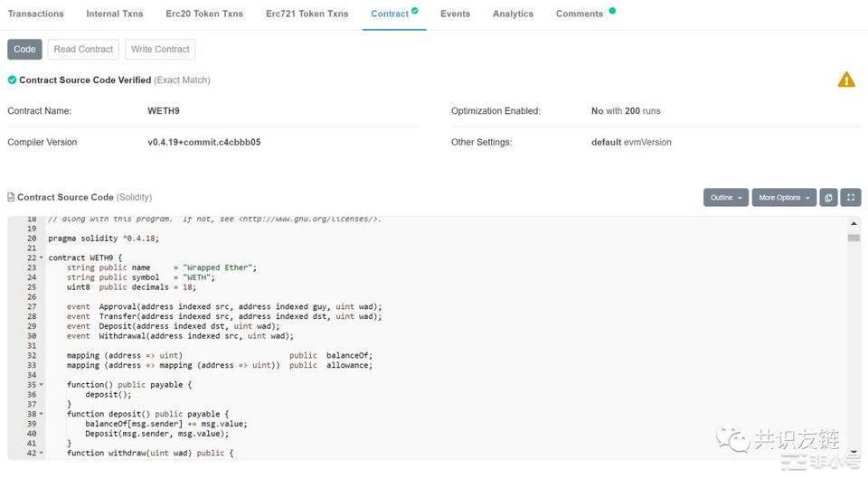
Task: Click the 'event Approval' line in code
Action: 224,306
